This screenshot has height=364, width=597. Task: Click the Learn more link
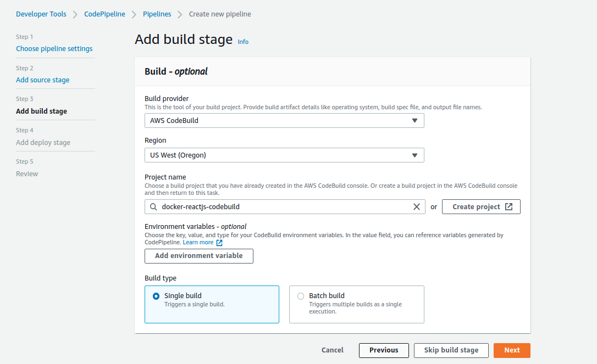198,243
